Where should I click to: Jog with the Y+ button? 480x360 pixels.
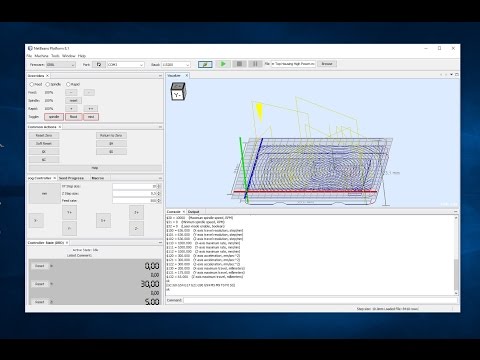[69, 212]
